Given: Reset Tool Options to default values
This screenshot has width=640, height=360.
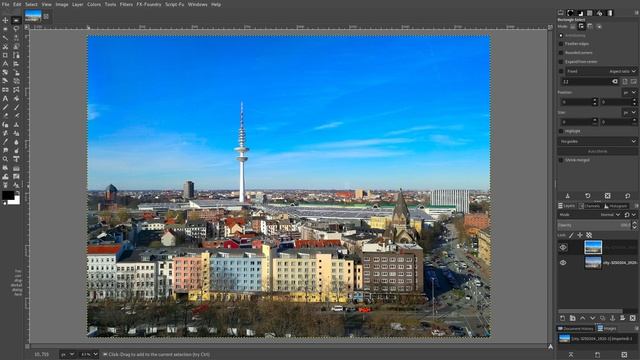Looking at the screenshot, I should pos(628,196).
